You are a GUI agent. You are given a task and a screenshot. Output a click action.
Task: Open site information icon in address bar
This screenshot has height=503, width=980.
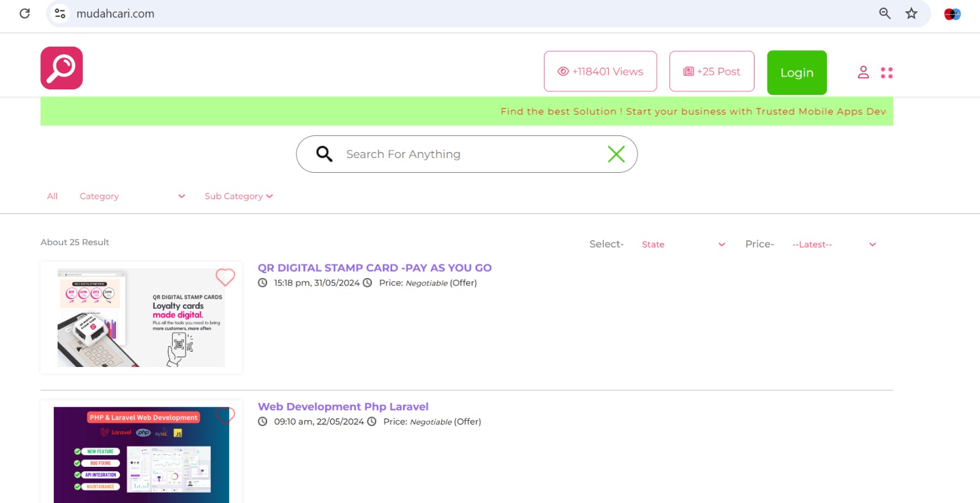[x=59, y=13]
